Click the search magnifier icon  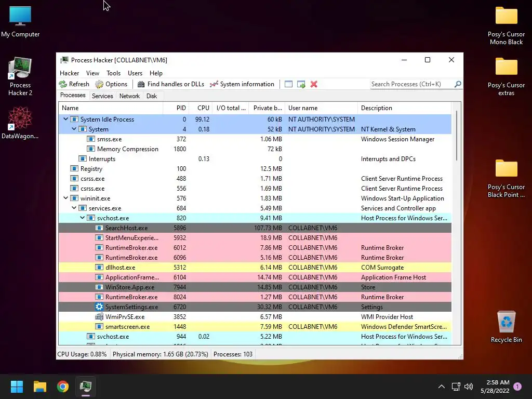click(458, 84)
